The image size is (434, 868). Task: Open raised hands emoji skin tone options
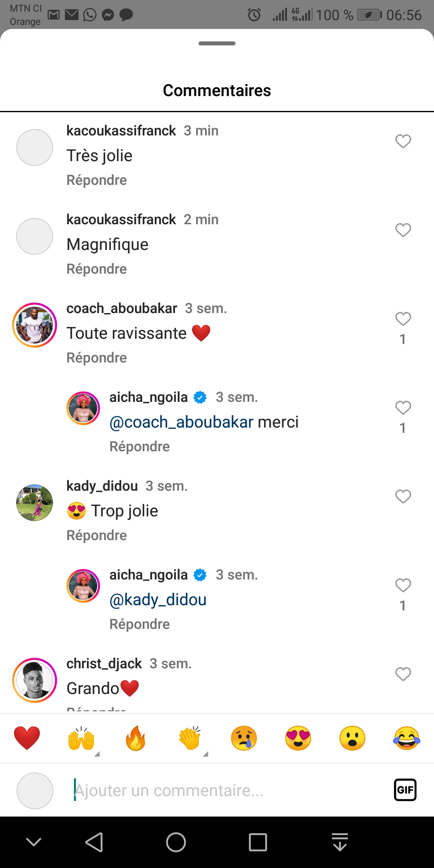pos(82,739)
